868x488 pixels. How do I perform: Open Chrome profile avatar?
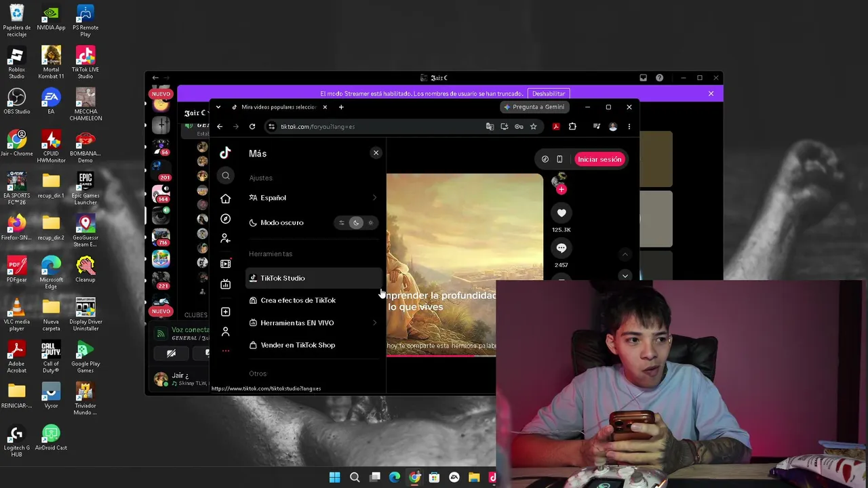[613, 127]
